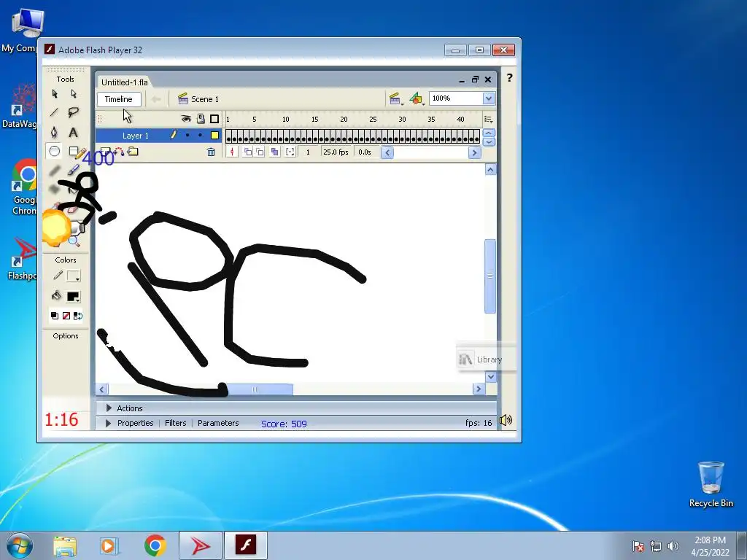Open the Edit Symbols dropdown
747x560 pixels.
point(417,98)
